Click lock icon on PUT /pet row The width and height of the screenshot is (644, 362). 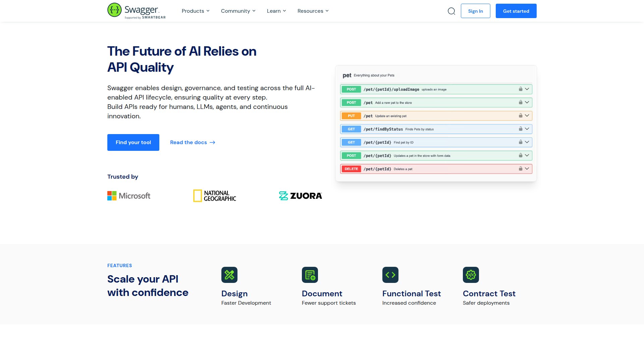click(521, 116)
